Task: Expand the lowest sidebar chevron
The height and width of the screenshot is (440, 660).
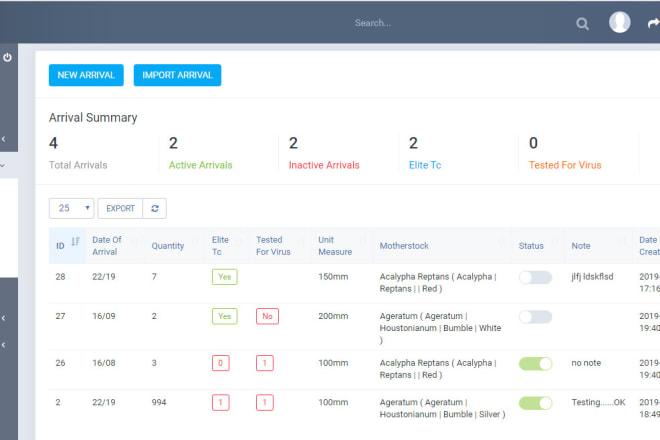Action: click(x=3, y=345)
